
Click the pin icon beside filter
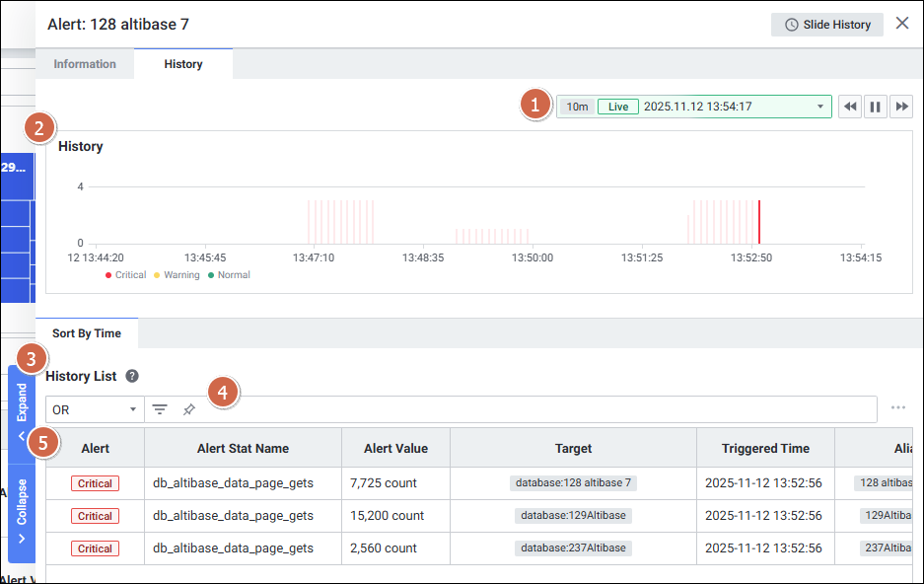[189, 409]
